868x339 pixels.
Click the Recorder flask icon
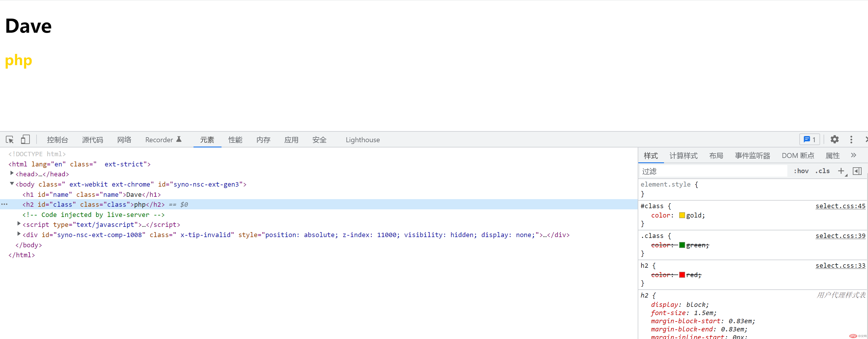coord(179,139)
